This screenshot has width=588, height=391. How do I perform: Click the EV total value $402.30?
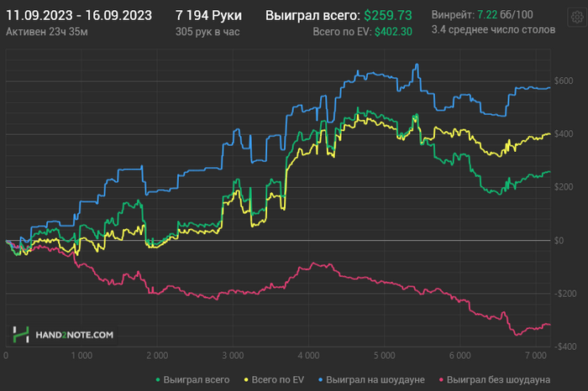point(393,32)
